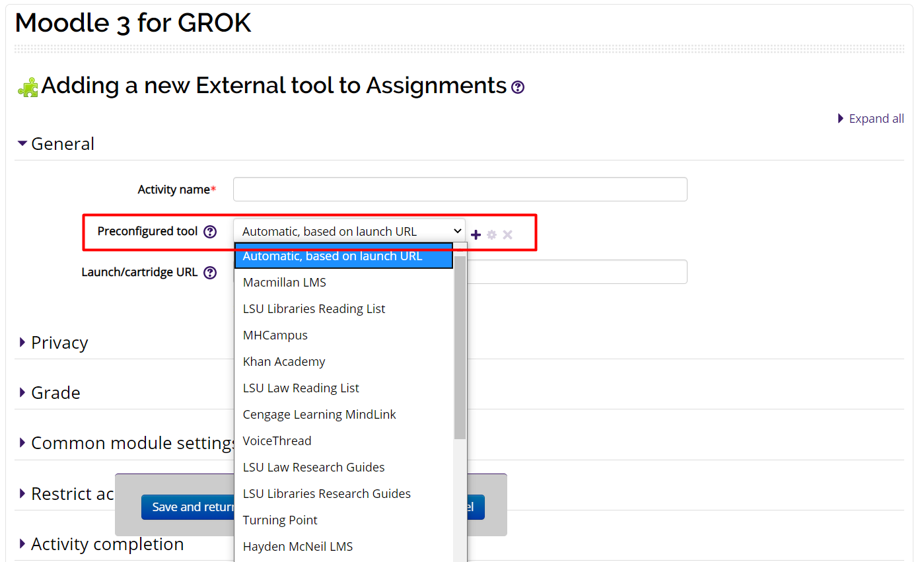Click the Expand all link
924x562 pixels.
(x=871, y=119)
